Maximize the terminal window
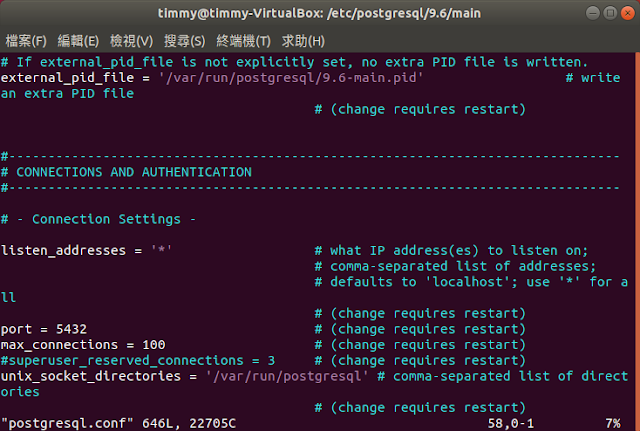This screenshot has width=640, height=431. coord(610,13)
